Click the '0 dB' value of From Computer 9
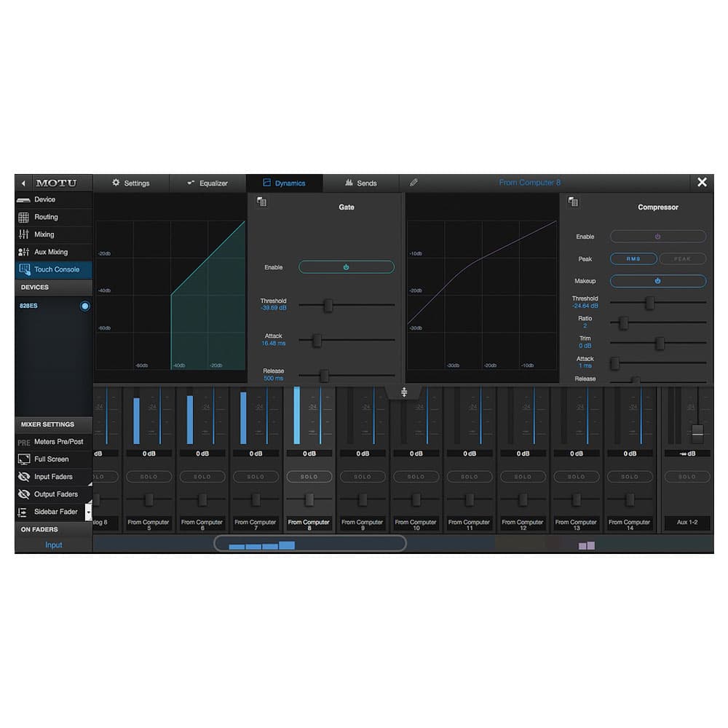The image size is (728, 728). click(363, 454)
